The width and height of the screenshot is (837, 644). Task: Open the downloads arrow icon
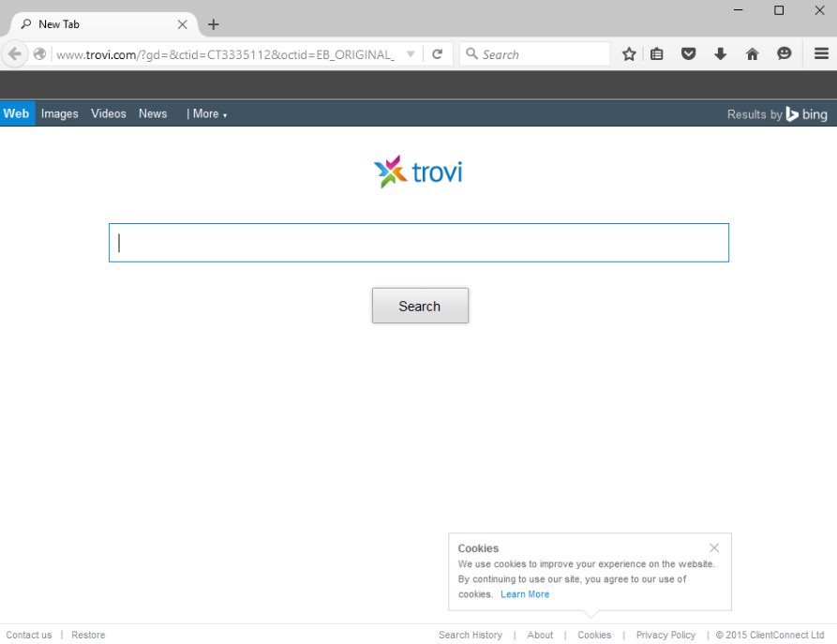(720, 54)
